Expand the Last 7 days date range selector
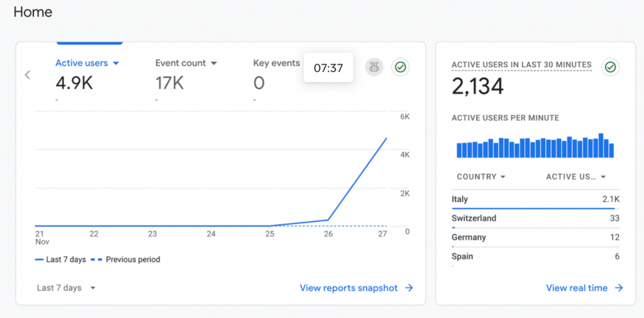 (x=66, y=288)
